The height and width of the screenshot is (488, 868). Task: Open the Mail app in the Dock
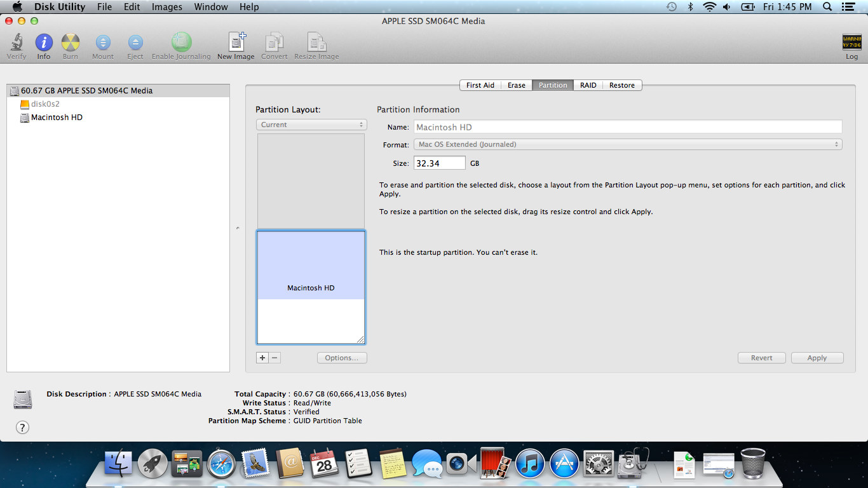click(x=255, y=464)
